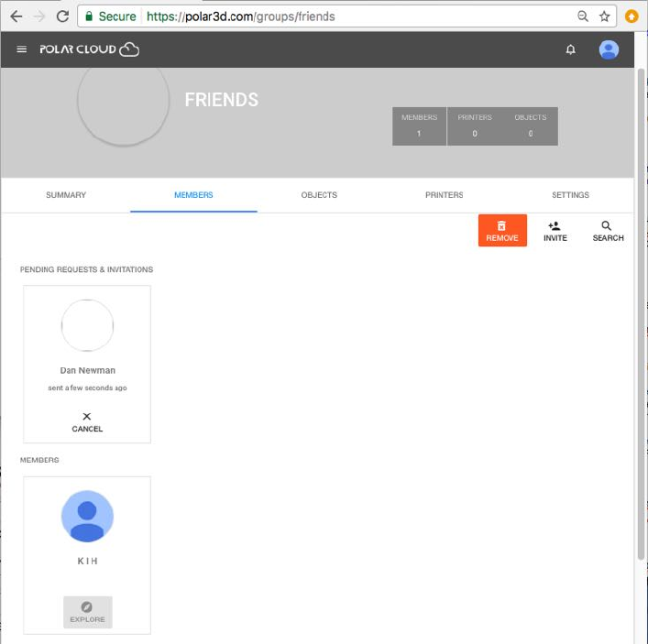Click the 'sent a few seconds ago' text

88,387
